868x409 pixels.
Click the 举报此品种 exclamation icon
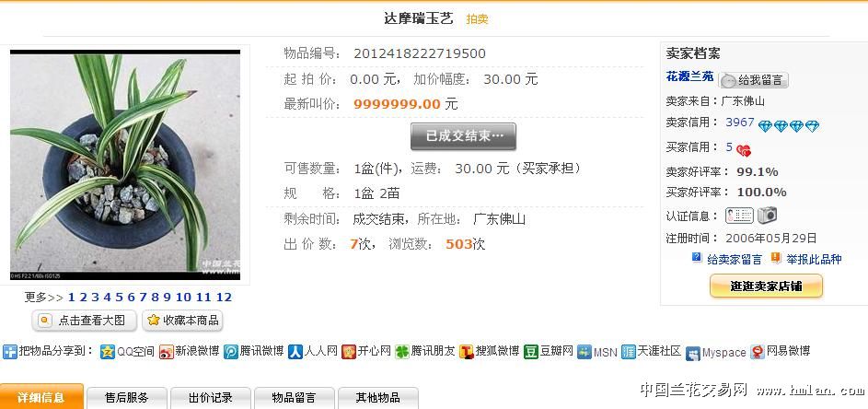(776, 258)
